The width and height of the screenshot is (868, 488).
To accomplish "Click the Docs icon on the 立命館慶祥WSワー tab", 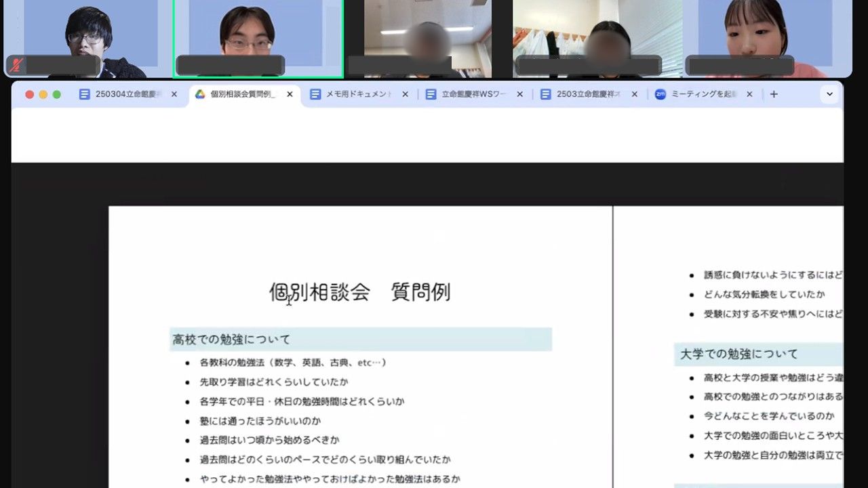I will click(x=430, y=94).
